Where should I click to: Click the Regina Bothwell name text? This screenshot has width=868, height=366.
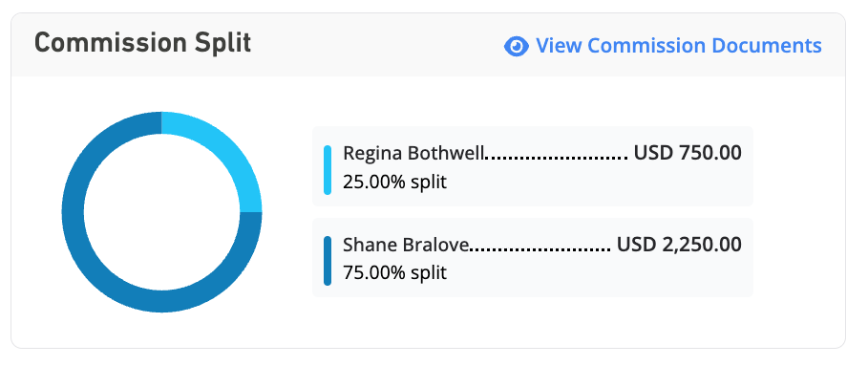413,153
